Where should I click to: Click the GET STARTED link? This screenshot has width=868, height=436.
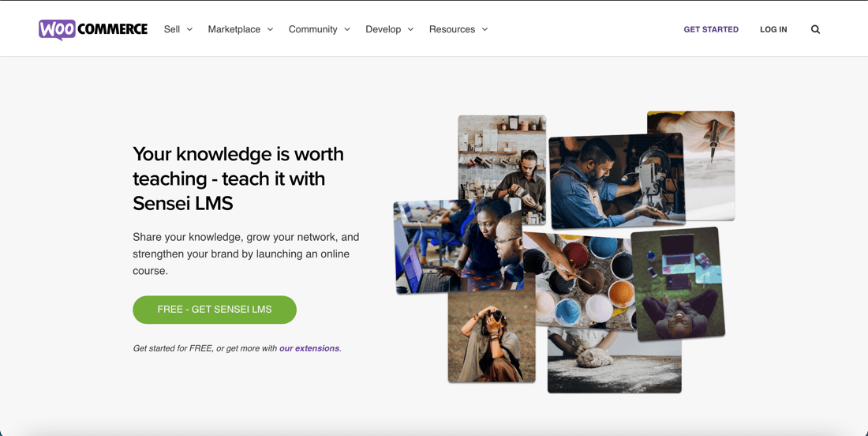coord(711,29)
